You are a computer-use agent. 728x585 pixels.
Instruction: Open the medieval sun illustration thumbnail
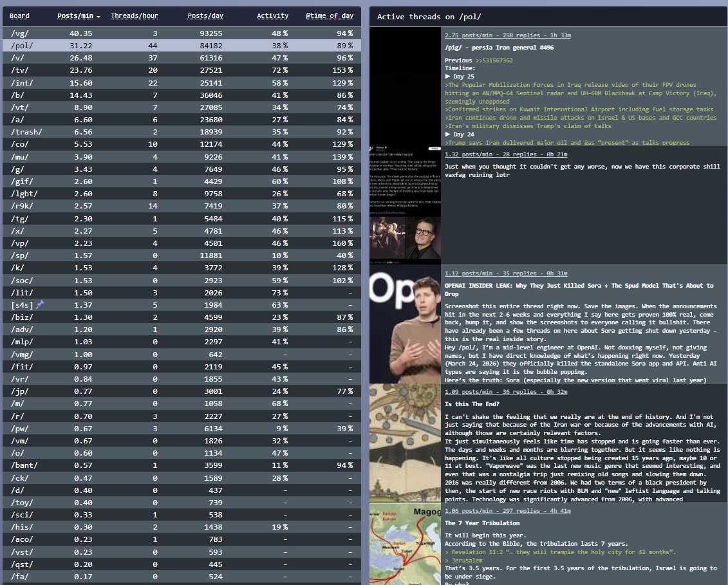point(405,443)
